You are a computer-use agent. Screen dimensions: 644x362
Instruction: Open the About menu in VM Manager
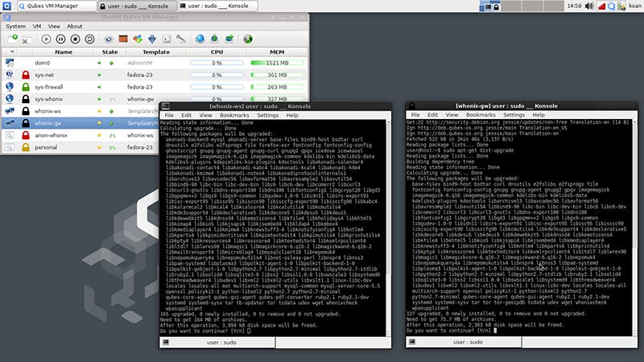pos(75,27)
